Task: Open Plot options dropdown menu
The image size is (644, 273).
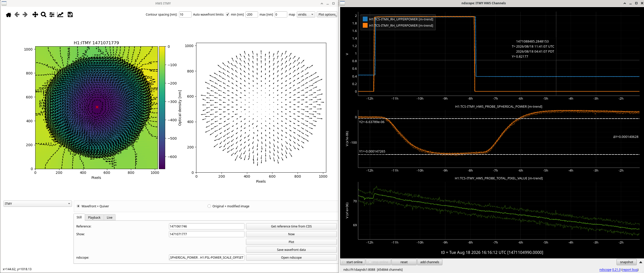Action: pos(327,15)
